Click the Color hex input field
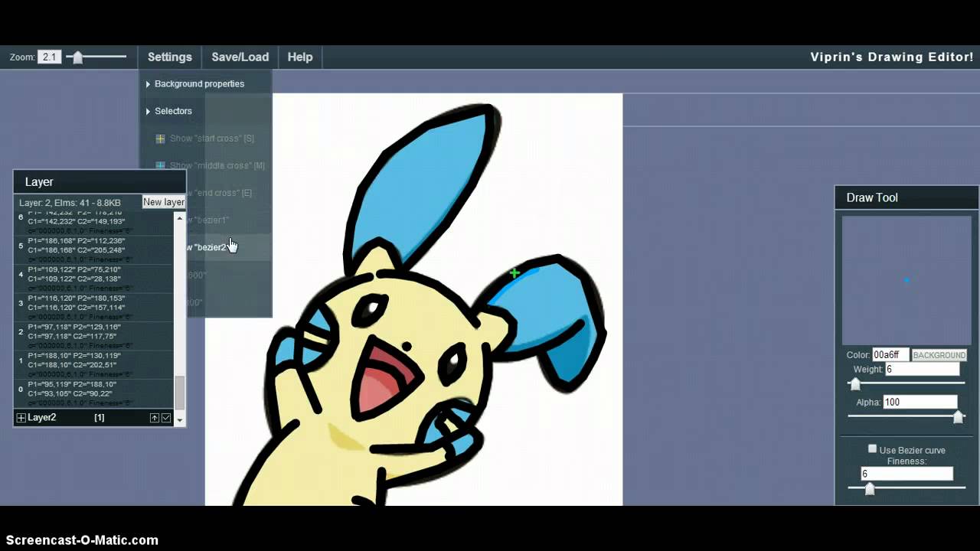Viewport: 980px width, 551px height. tap(890, 355)
